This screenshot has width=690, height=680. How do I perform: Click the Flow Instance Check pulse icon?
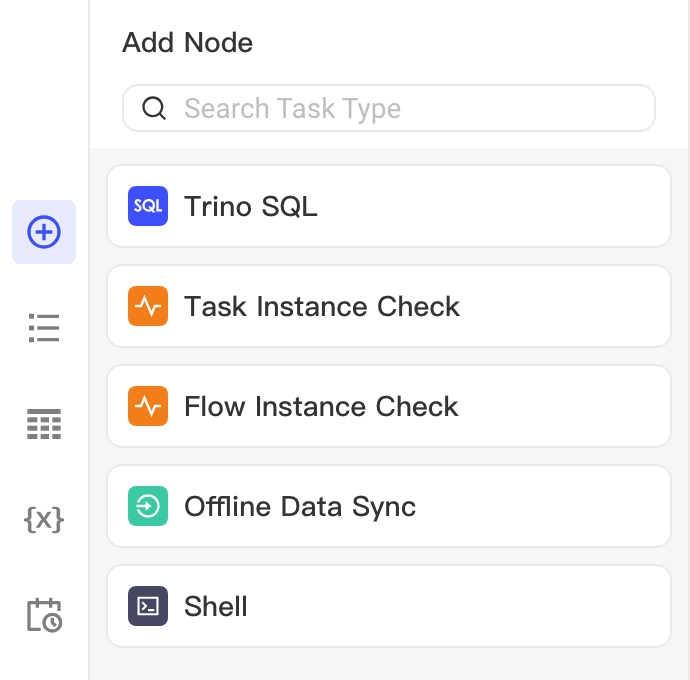point(148,406)
